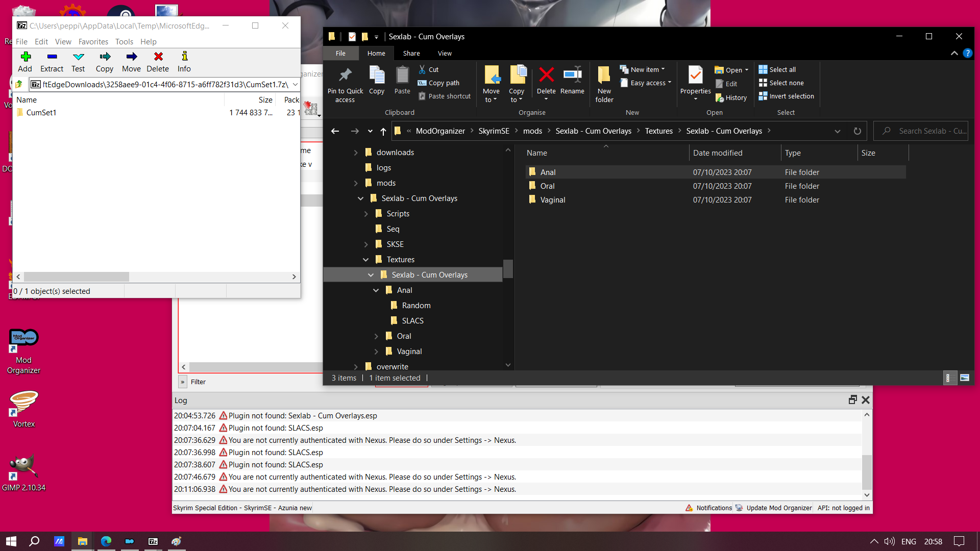
Task: Collapse the Textures folder in the tree
Action: (x=366, y=260)
